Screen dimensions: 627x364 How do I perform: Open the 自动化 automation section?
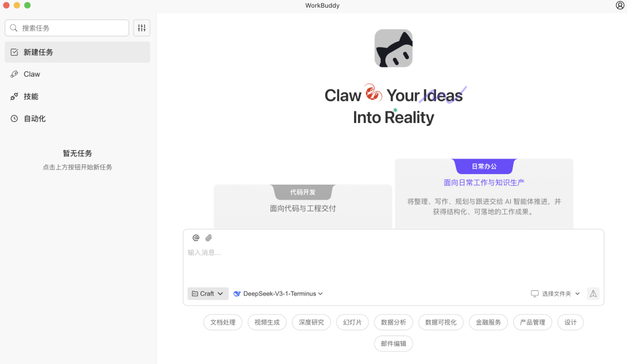point(34,118)
